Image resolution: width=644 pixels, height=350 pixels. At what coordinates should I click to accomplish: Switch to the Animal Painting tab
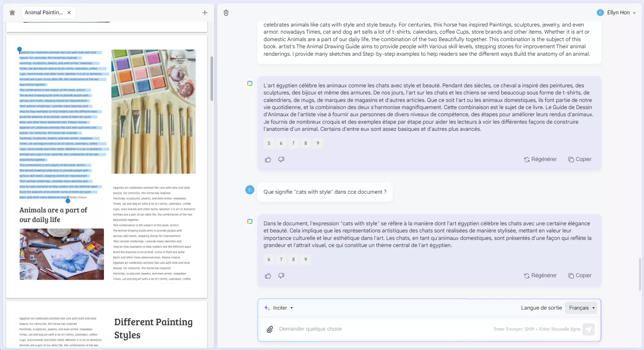click(x=44, y=12)
